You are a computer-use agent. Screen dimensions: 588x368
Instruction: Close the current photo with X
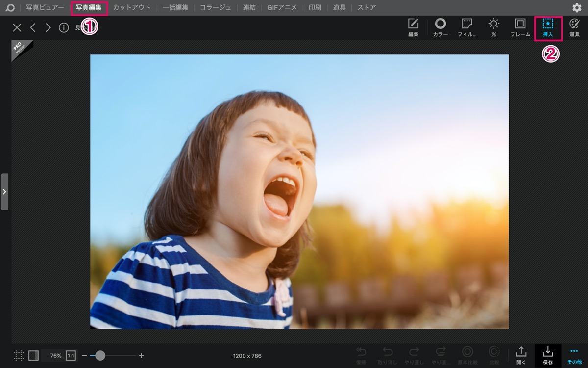click(17, 27)
